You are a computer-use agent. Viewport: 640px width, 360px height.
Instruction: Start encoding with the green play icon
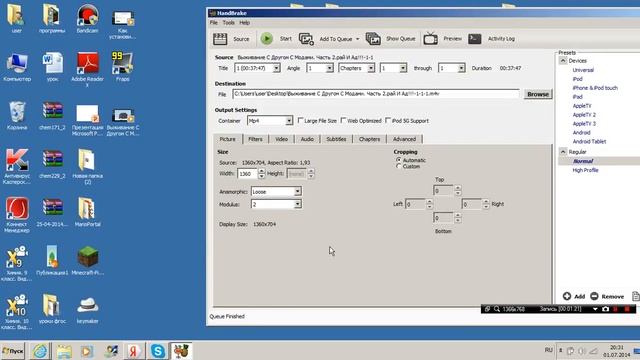[267, 39]
